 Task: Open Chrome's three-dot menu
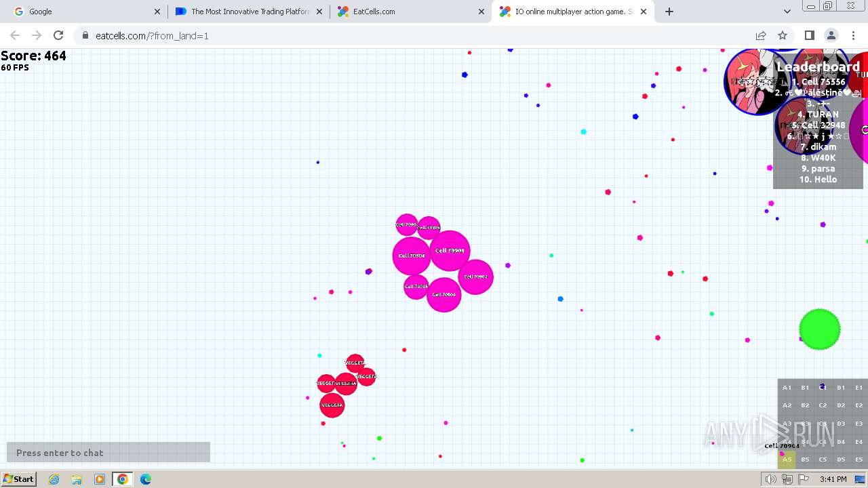(x=852, y=35)
